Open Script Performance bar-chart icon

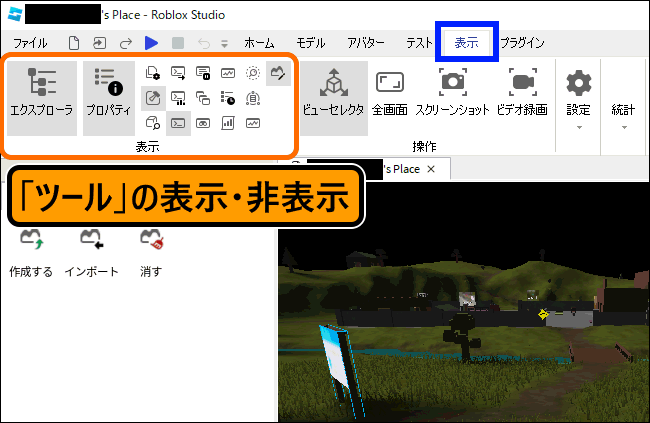[x=228, y=123]
